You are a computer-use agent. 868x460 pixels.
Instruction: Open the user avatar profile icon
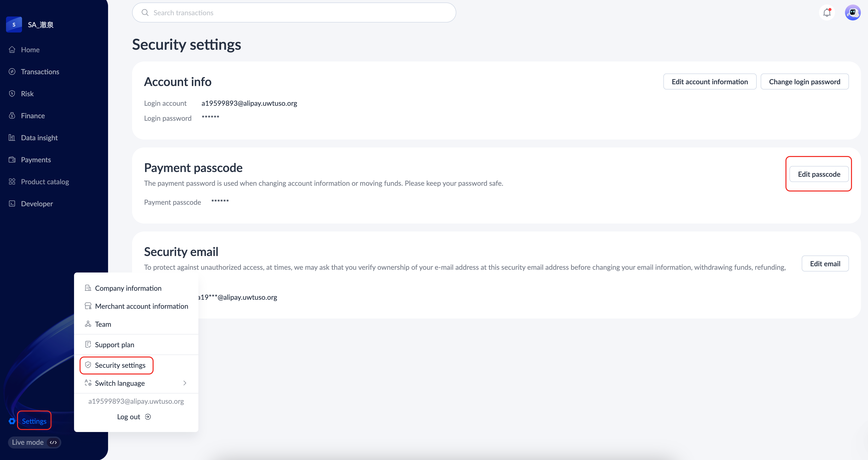click(x=852, y=13)
